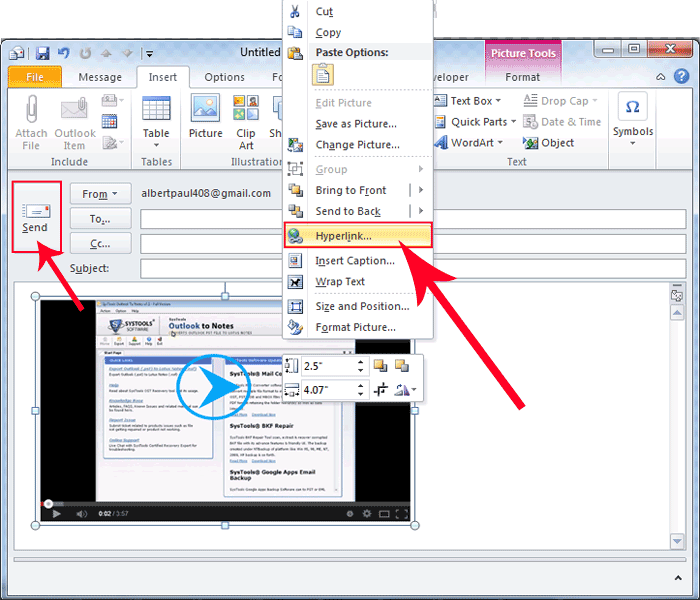The height and width of the screenshot is (600, 700).
Task: Expand the Drop Cap dropdown
Action: [x=595, y=101]
